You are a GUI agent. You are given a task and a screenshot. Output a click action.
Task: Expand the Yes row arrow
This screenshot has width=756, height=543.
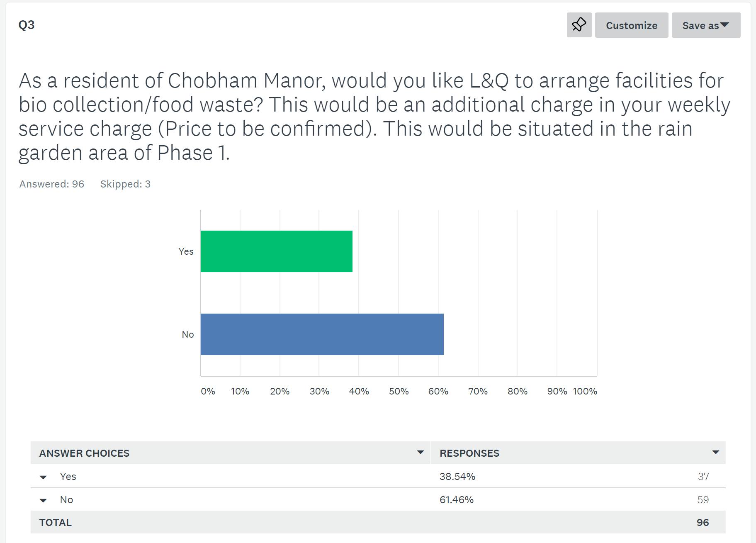[x=43, y=477]
